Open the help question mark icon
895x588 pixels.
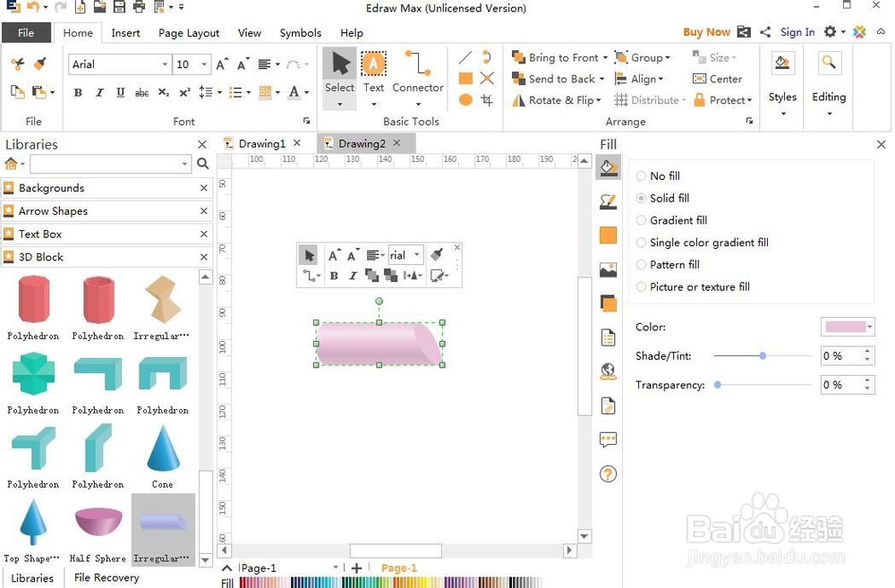click(x=608, y=473)
